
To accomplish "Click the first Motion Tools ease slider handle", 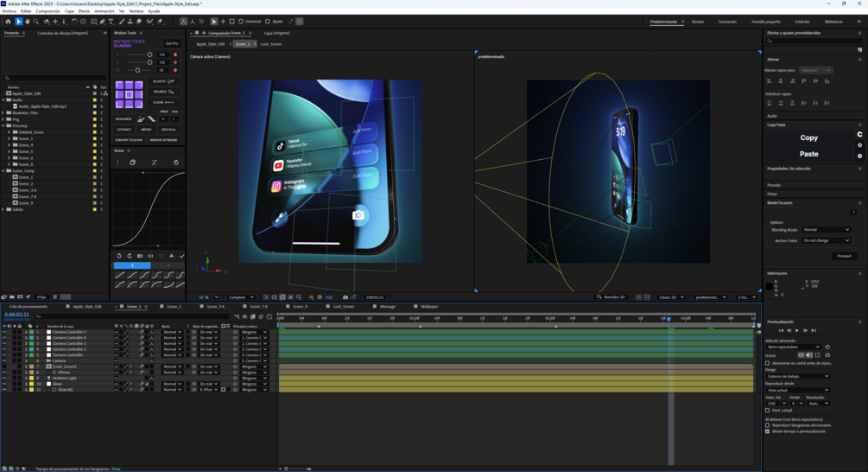I will [149, 54].
